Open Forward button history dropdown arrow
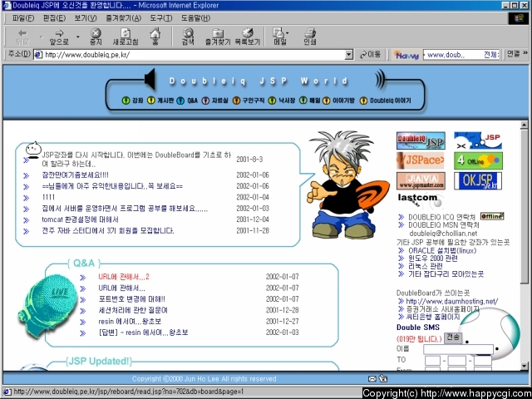The width and height of the screenshot is (532, 399). 77,37
